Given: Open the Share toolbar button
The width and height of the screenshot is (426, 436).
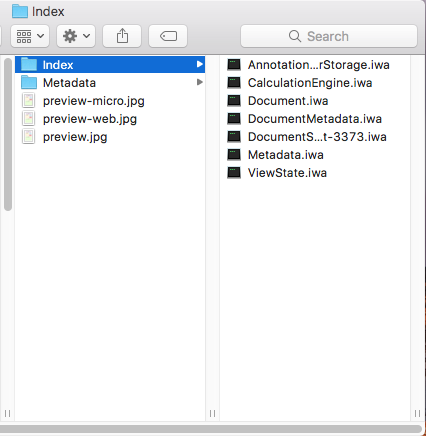Looking at the screenshot, I should (122, 36).
